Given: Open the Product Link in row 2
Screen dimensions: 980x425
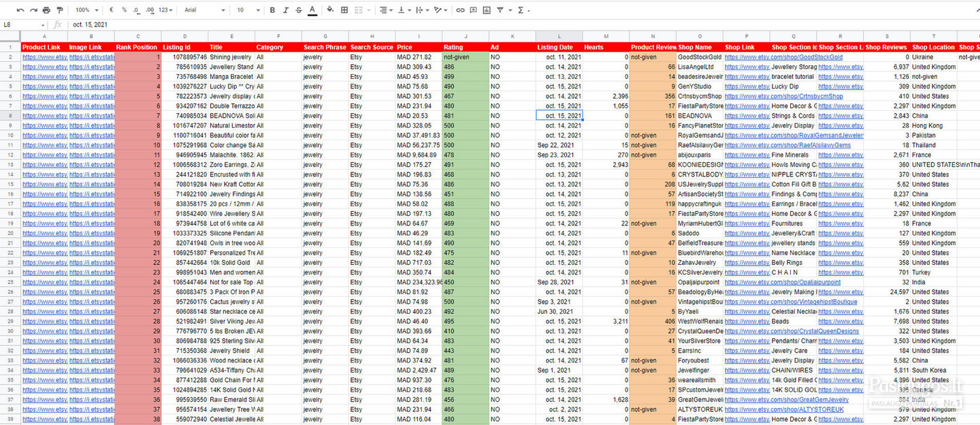Looking at the screenshot, I should [44, 57].
